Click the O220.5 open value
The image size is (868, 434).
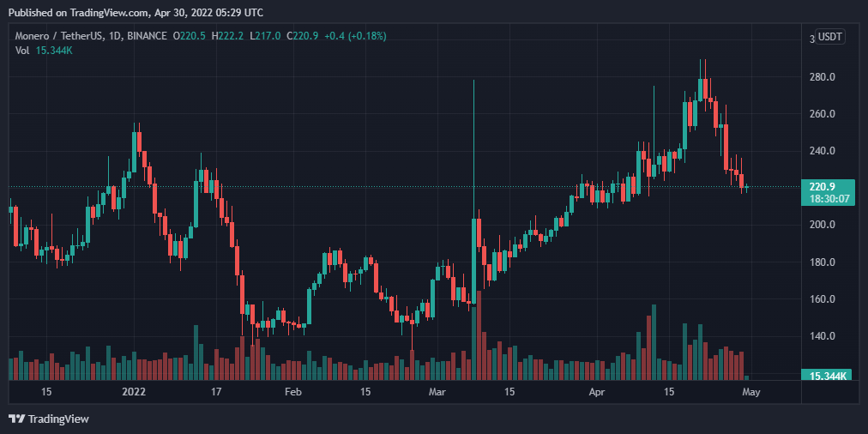pos(190,36)
